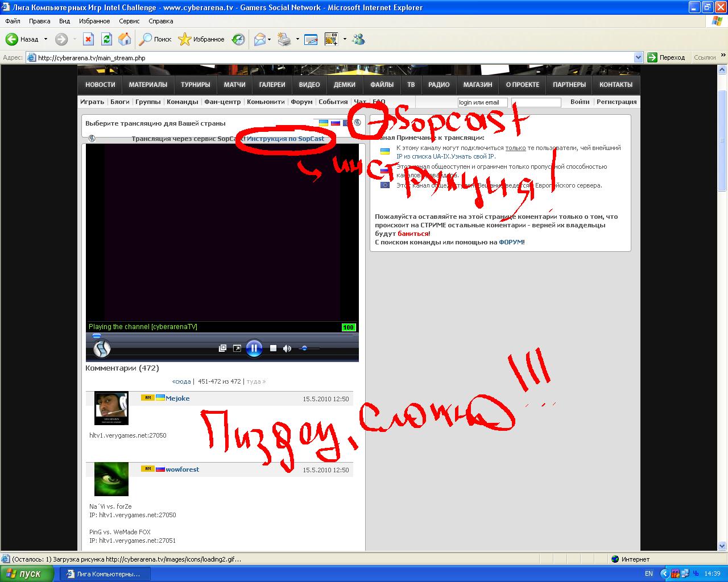Focus the password field next to Войти
This screenshot has height=582, width=728.
(x=536, y=102)
